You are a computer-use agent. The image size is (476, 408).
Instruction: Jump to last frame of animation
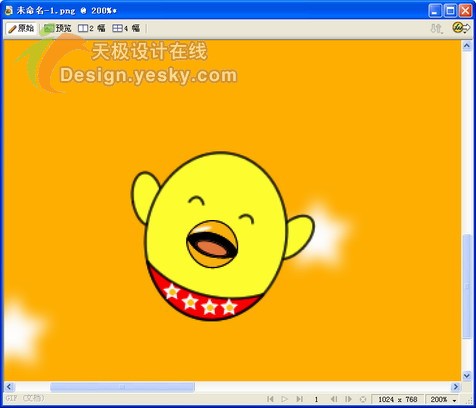300,399
